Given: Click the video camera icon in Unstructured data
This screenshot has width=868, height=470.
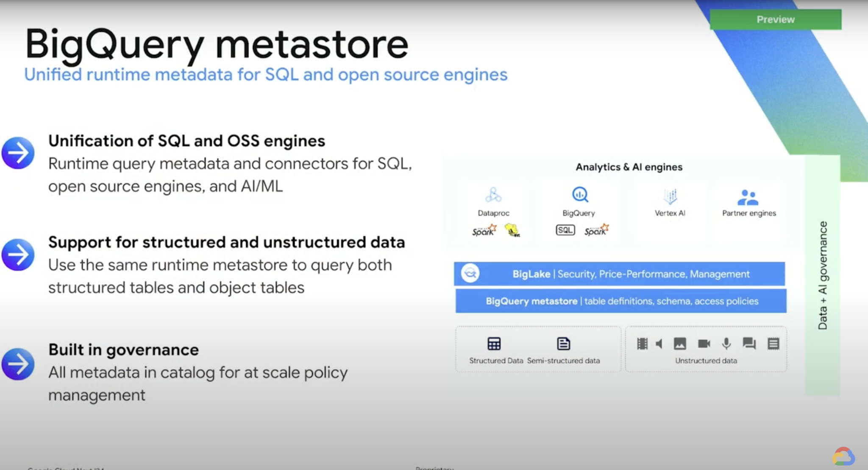Looking at the screenshot, I should click(x=704, y=344).
